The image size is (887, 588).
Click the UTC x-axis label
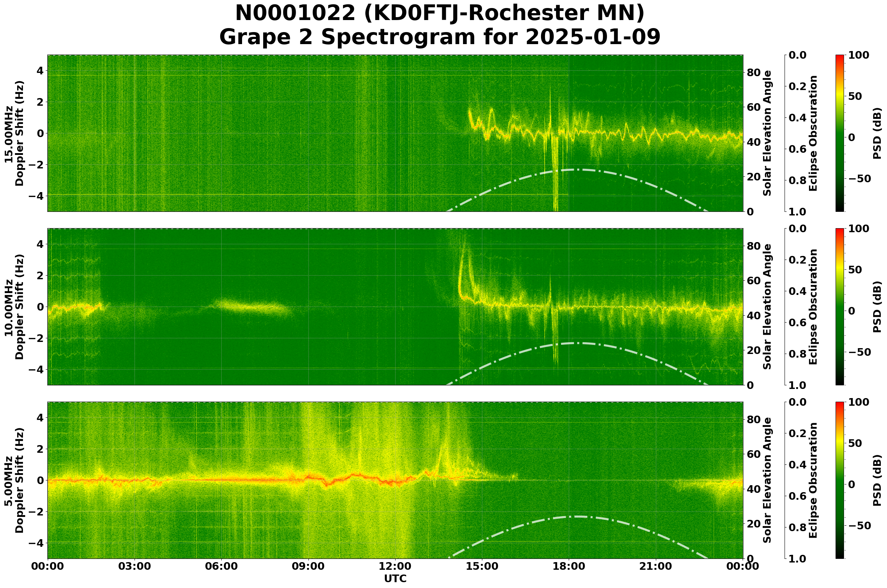click(x=395, y=579)
